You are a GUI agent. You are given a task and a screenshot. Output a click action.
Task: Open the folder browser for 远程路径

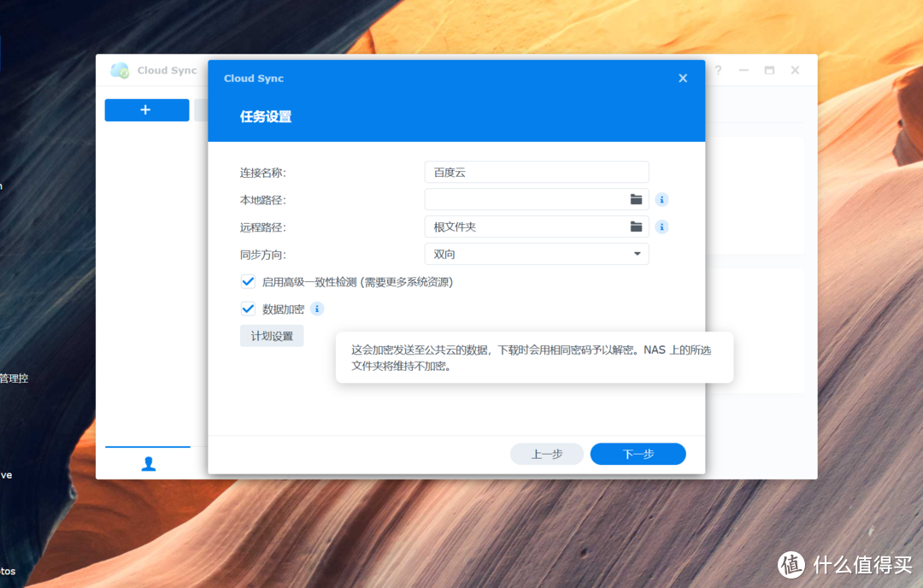[x=636, y=226]
